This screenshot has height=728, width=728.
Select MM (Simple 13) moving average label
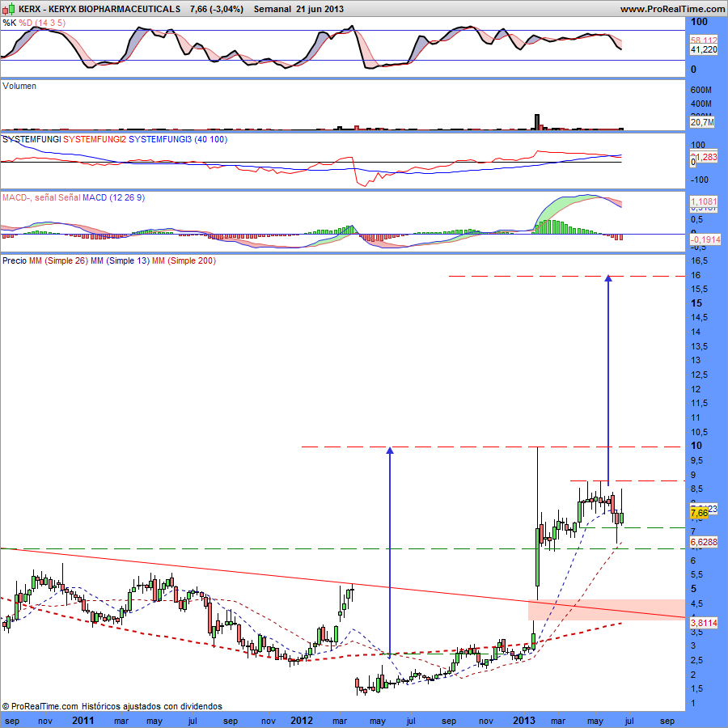point(121,261)
